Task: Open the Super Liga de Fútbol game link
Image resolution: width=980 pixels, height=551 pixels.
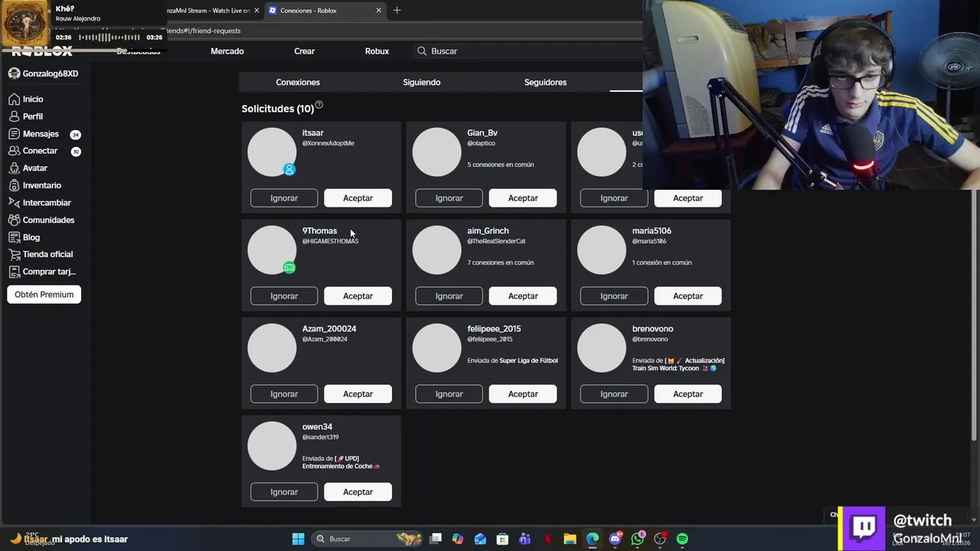Action: pyautogui.click(x=528, y=360)
